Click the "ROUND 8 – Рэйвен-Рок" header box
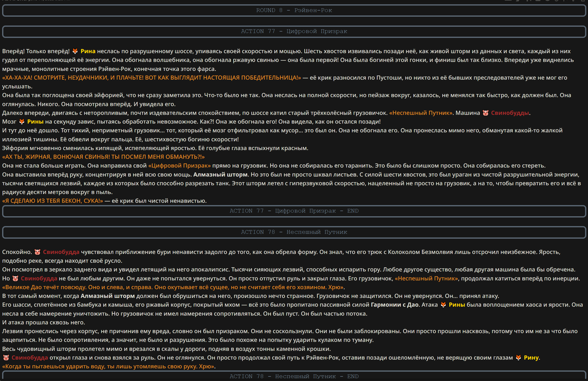Viewport: 588px width, 381px height. [x=294, y=10]
